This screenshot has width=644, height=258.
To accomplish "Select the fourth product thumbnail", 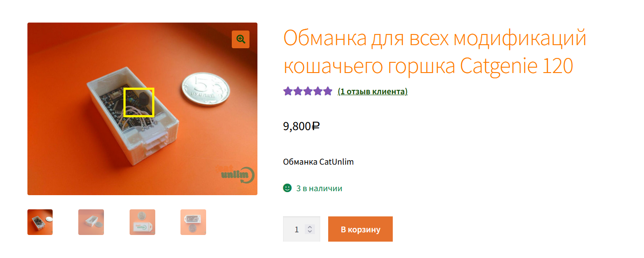I will (193, 222).
